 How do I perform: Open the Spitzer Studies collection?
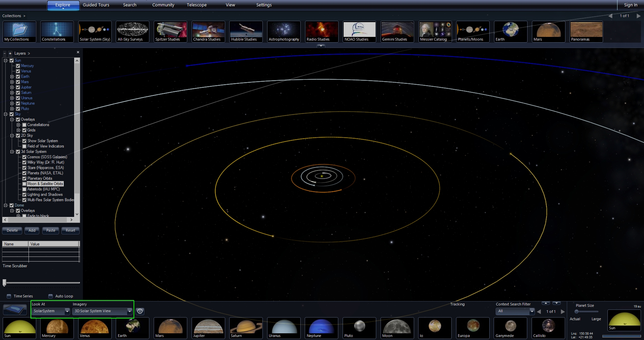[170, 32]
